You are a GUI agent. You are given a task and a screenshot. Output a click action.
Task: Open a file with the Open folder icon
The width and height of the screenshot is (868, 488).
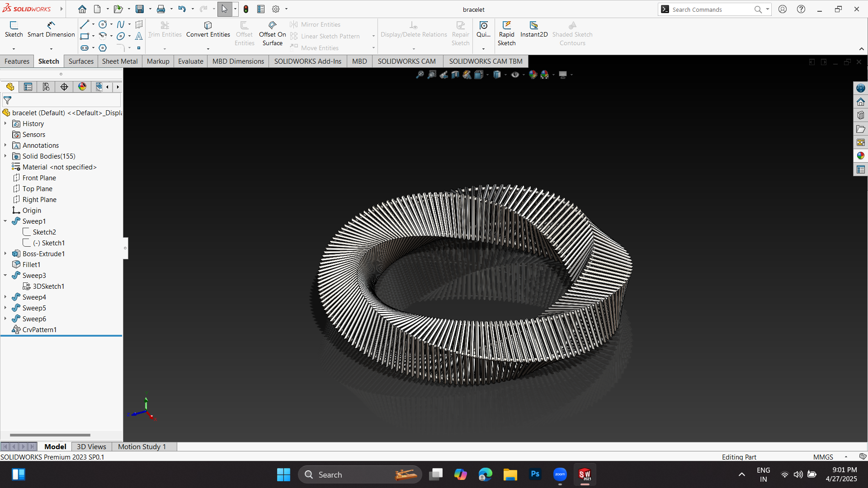[118, 9]
